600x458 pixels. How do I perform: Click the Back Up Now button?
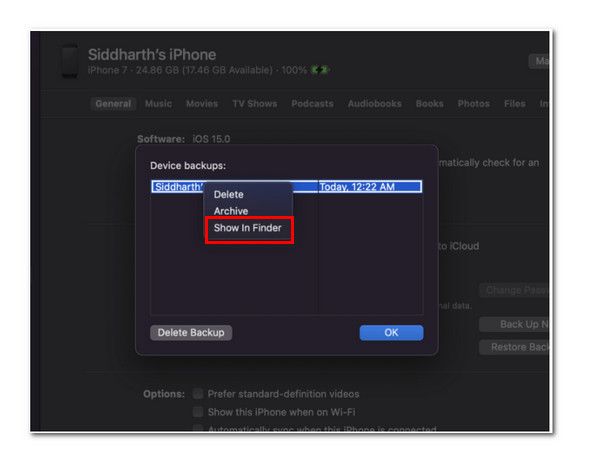514,324
